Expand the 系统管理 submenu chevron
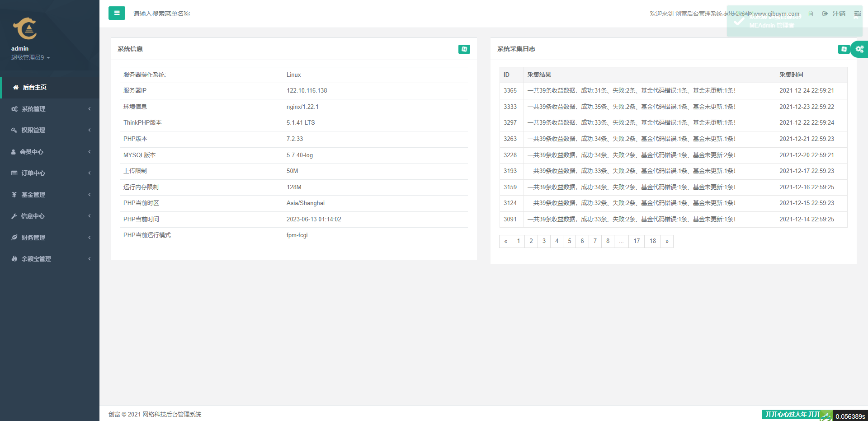The width and height of the screenshot is (868, 421). [x=90, y=109]
